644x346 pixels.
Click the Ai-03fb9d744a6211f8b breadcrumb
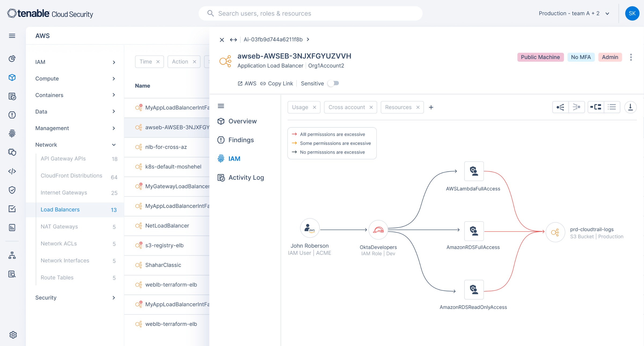(x=273, y=39)
